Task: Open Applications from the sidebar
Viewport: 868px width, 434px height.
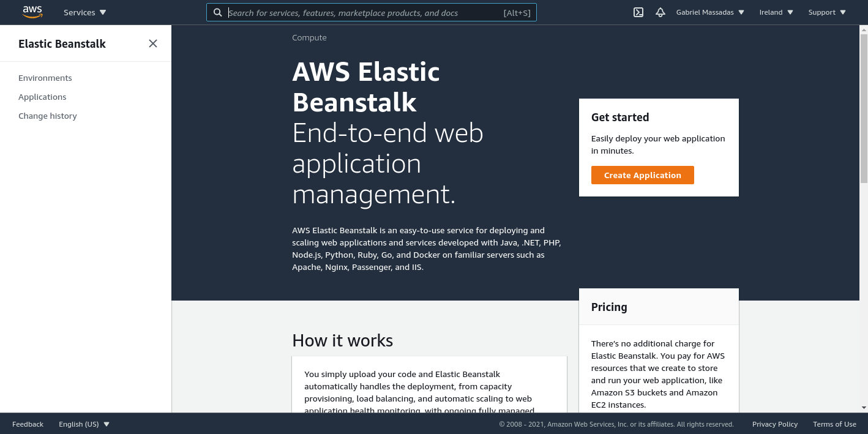Action: (x=42, y=97)
